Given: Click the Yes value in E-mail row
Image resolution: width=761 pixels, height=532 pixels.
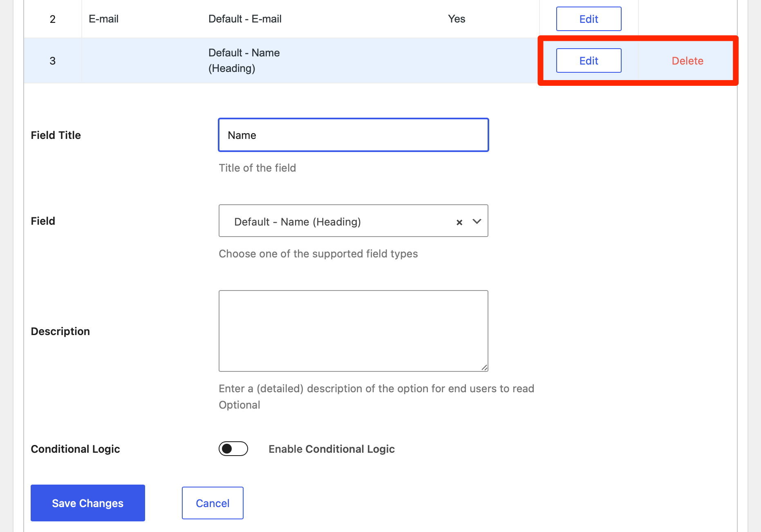Looking at the screenshot, I should tap(457, 19).
